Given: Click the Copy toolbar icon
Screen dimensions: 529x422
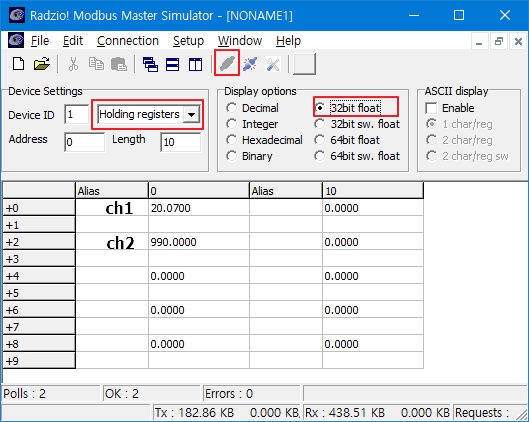Looking at the screenshot, I should click(x=96, y=64).
